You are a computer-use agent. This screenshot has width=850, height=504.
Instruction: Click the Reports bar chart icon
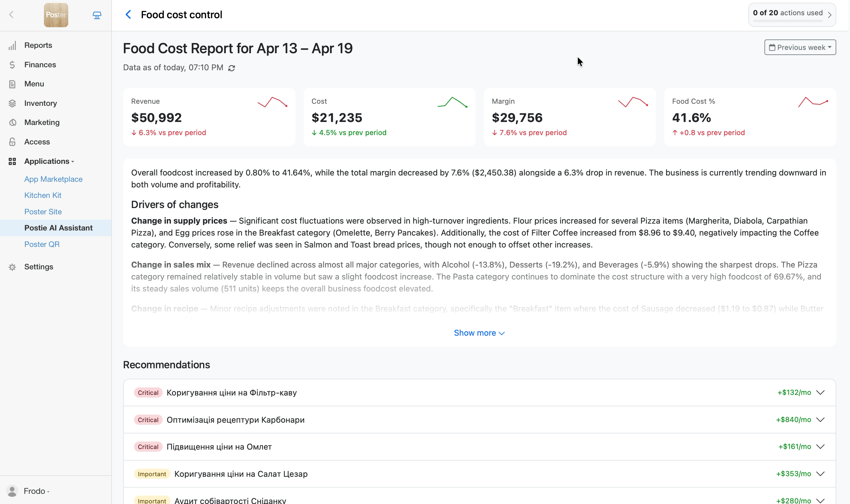click(x=12, y=45)
